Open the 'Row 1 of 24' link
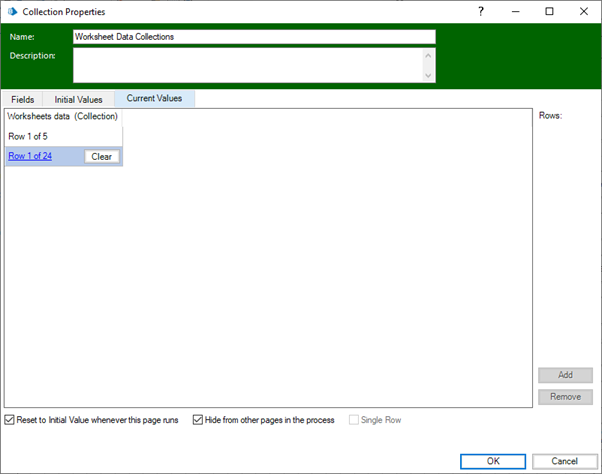 (x=30, y=156)
